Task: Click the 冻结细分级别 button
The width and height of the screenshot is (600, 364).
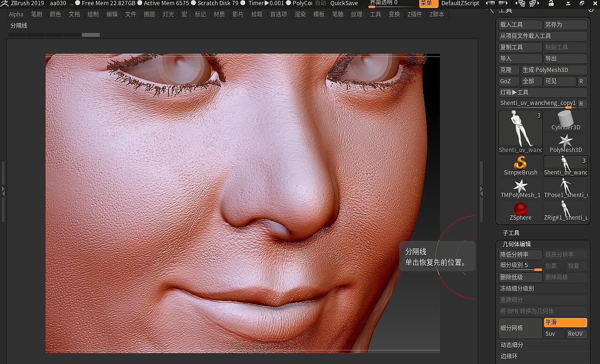Action: pyautogui.click(x=543, y=288)
